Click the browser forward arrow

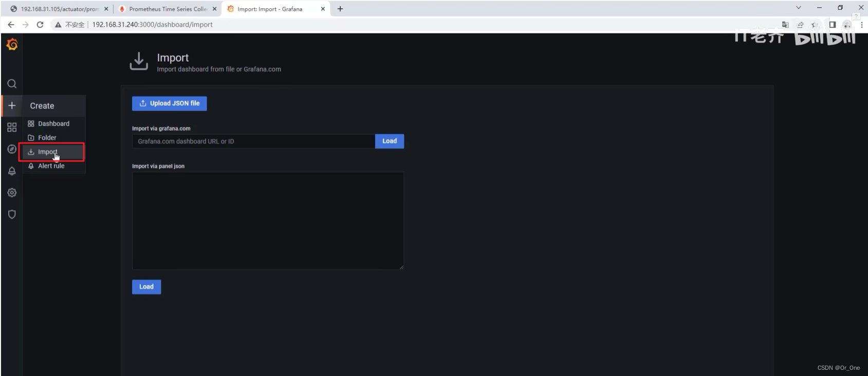(x=25, y=25)
